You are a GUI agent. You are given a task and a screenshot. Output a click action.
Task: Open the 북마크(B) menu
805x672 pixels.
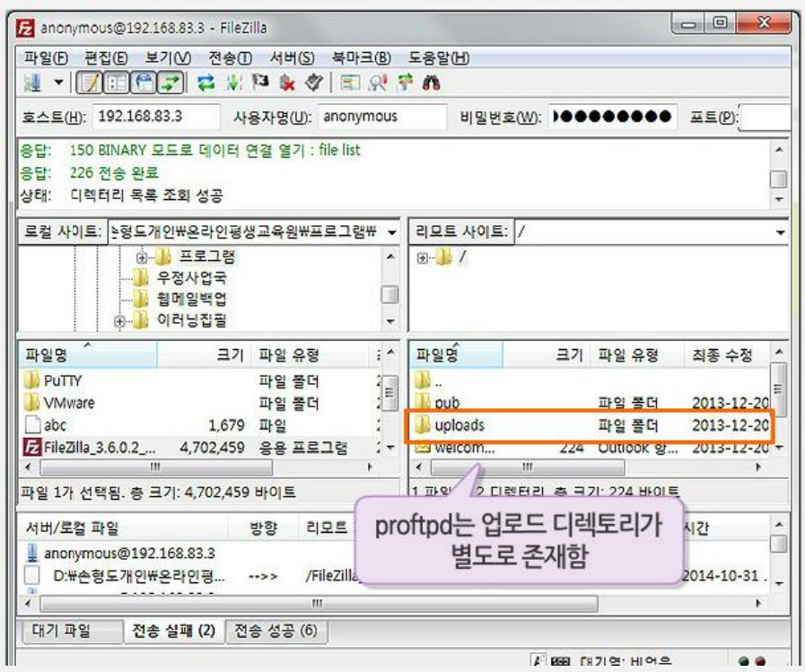[361, 57]
